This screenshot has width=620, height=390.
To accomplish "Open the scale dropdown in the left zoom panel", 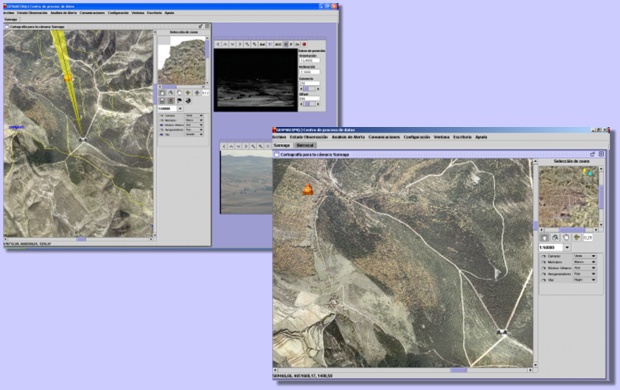I will click(180, 108).
